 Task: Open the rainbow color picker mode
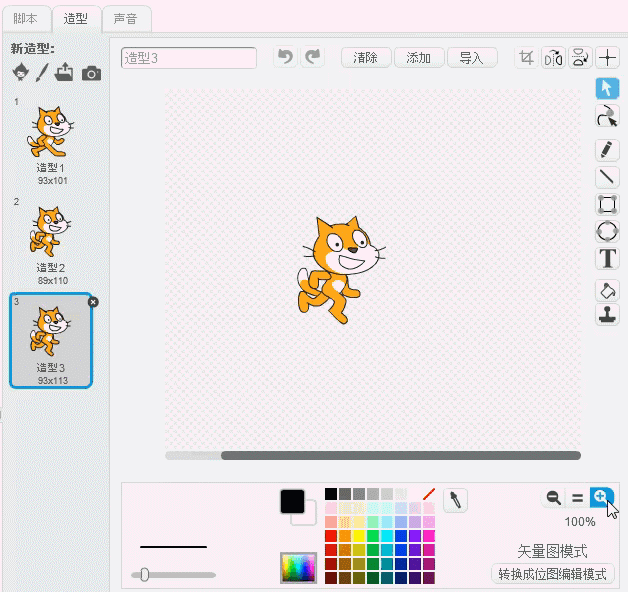pos(298,567)
